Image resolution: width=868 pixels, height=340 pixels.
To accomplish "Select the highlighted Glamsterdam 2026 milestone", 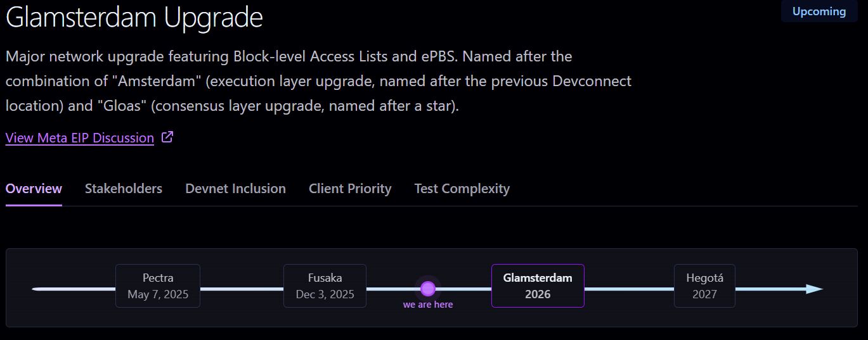I will click(538, 286).
